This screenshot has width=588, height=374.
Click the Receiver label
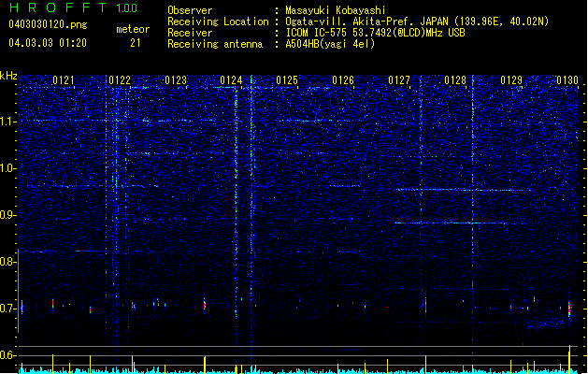coord(190,33)
